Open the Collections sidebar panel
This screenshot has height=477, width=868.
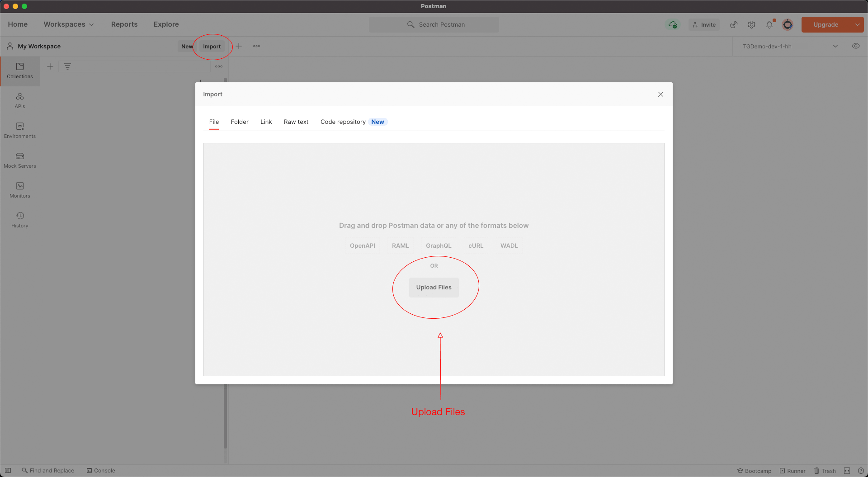pos(20,71)
